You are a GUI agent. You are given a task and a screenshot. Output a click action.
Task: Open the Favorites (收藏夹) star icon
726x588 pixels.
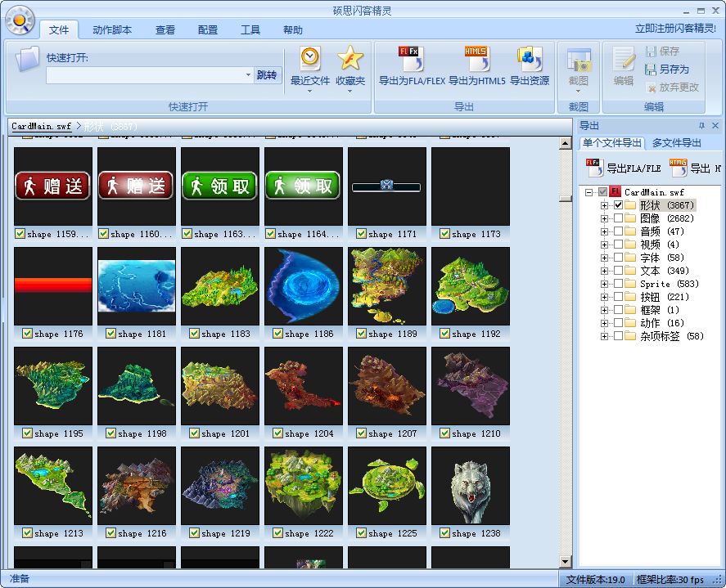point(350,57)
